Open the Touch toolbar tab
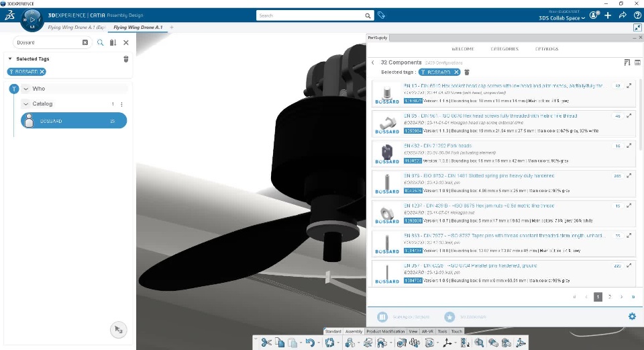644x350 pixels. coord(457,331)
